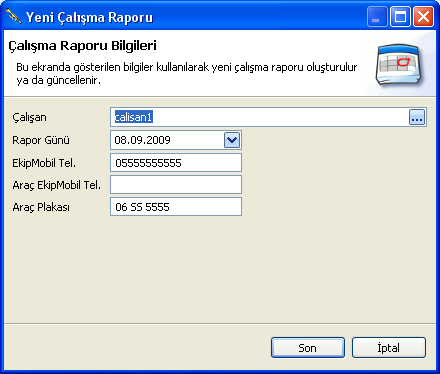
Task: Maximize the Yeni Çalışma Raporu window
Action: click(x=400, y=16)
